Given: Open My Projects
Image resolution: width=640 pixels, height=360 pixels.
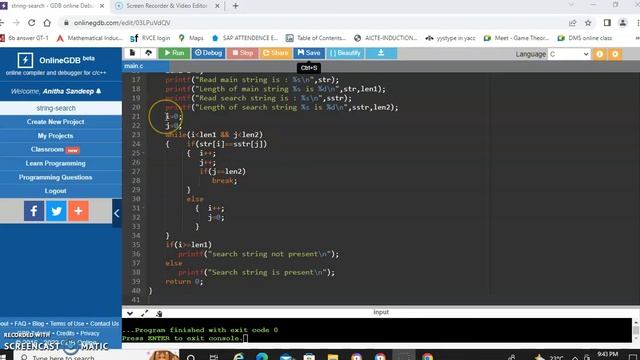Looking at the screenshot, I should (x=56, y=136).
